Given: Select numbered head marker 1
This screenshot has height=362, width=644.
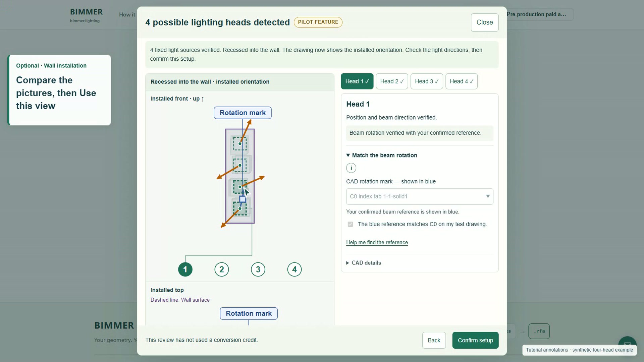Looking at the screenshot, I should (185, 269).
